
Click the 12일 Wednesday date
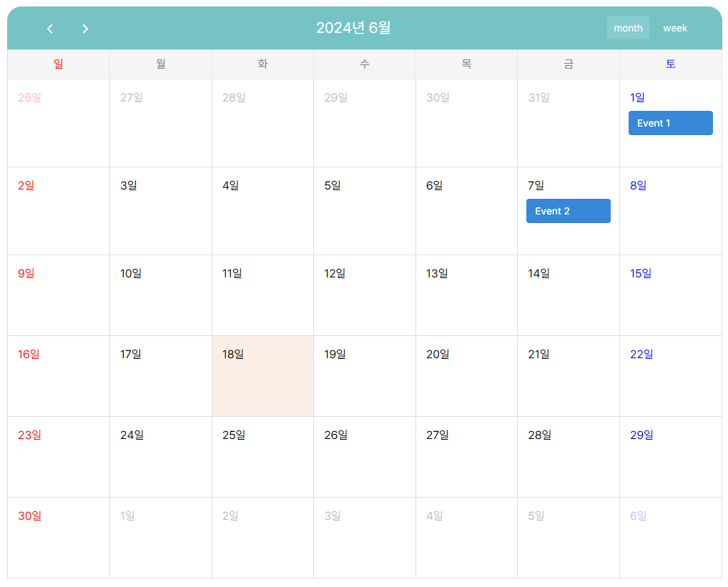tap(335, 274)
